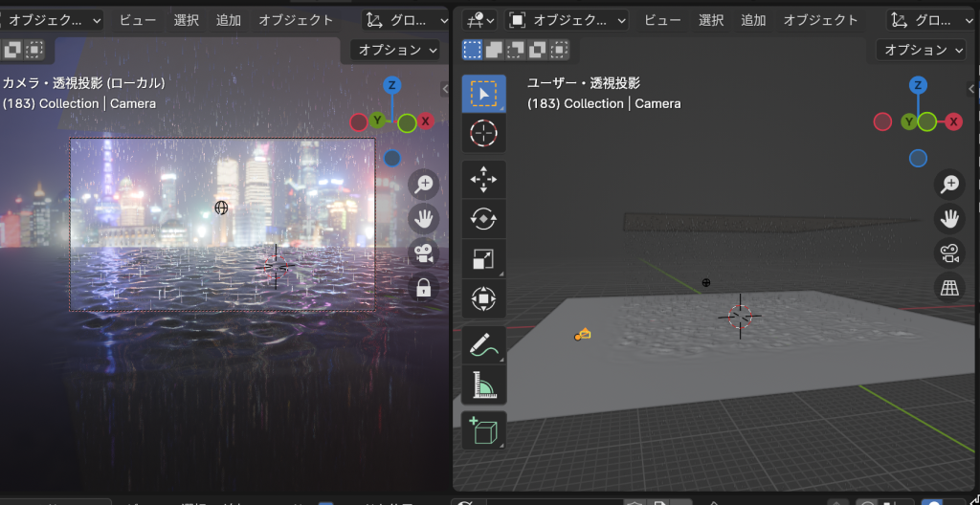This screenshot has height=505, width=980.
Task: Switch perspective/orthographic grid icon in right viewport
Action: click(949, 287)
